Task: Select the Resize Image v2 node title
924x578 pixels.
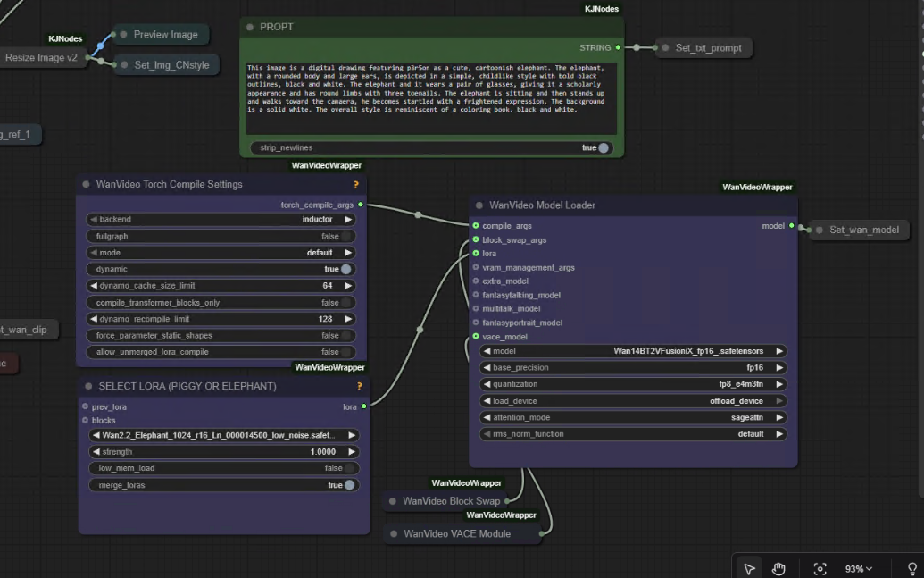Action: click(41, 58)
